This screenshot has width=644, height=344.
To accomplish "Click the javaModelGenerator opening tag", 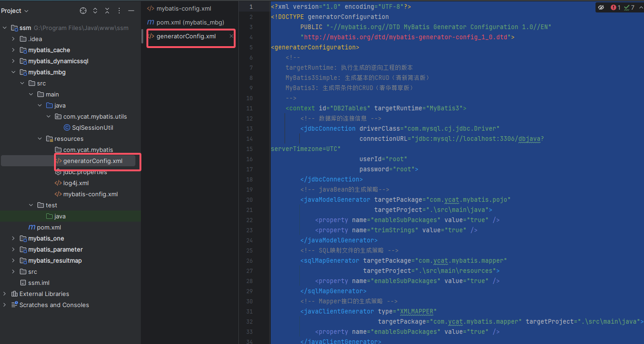I will click(x=335, y=199).
